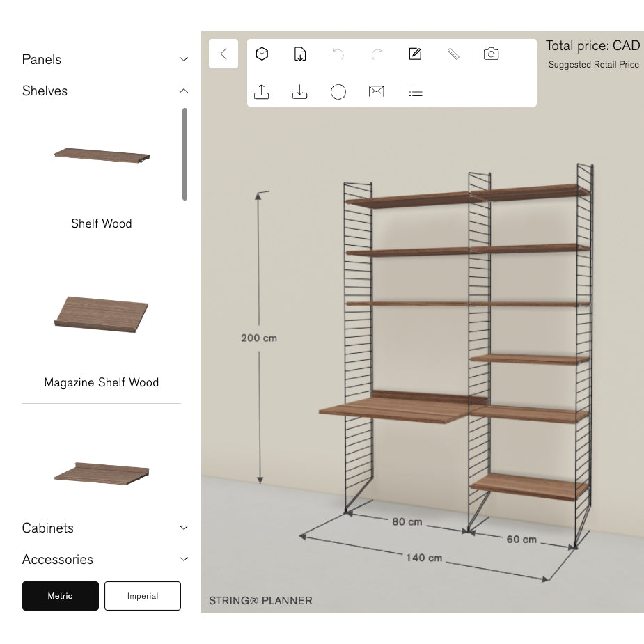The height and width of the screenshot is (644, 644).
Task: Select the shelf with raised back thumbnail
Action: (x=102, y=473)
